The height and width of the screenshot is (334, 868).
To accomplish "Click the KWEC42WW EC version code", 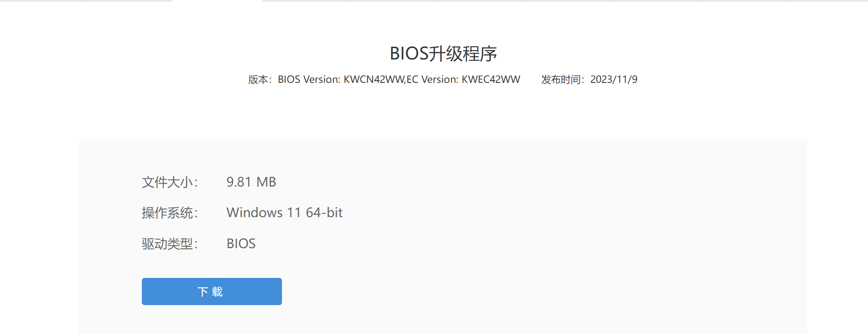I will tap(491, 79).
